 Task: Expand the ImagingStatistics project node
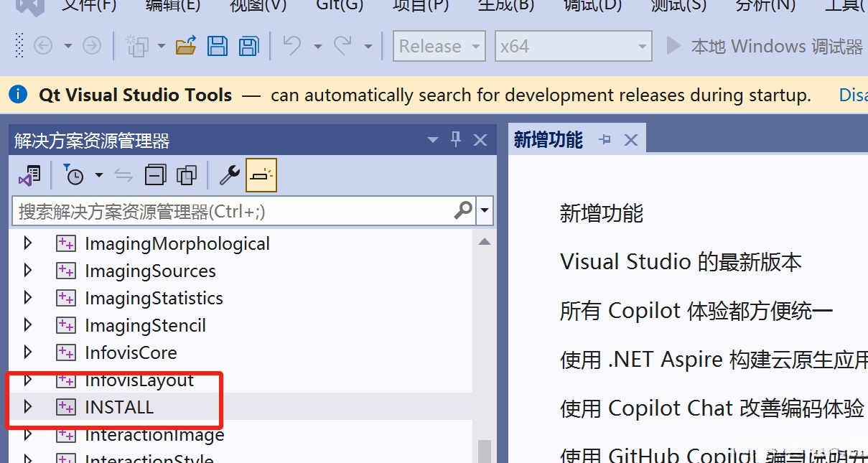pos(28,298)
